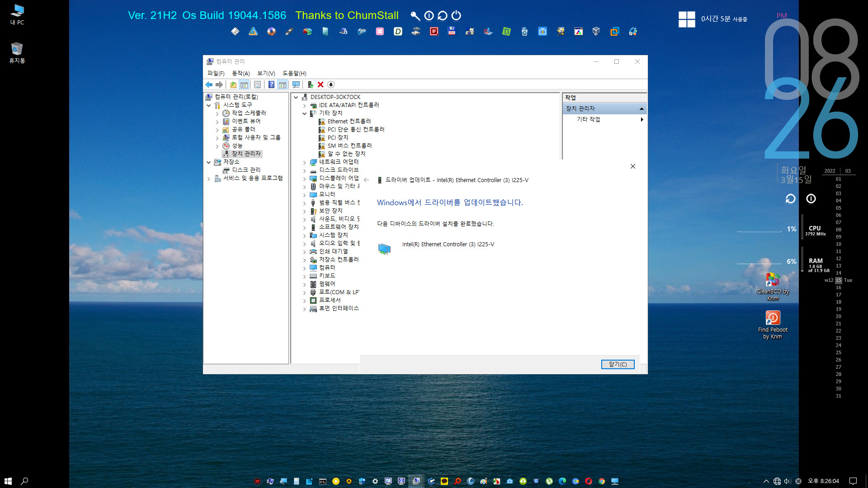Click the back arrow in driver update dialog
Viewport: 868px width, 488px height.
coord(366,180)
